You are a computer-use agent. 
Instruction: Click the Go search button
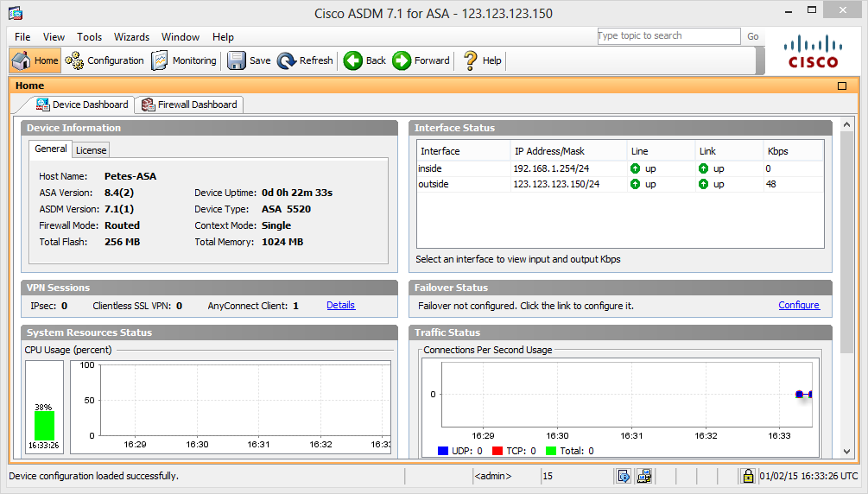pyautogui.click(x=753, y=36)
